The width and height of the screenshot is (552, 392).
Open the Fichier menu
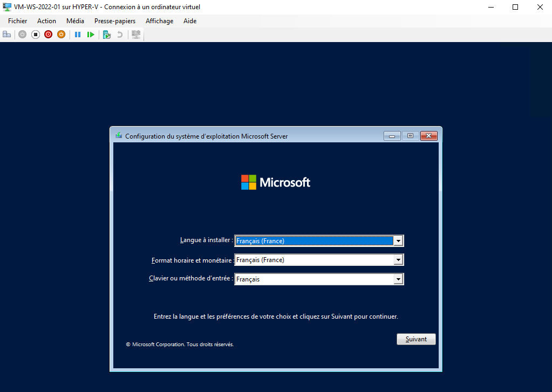(17, 21)
